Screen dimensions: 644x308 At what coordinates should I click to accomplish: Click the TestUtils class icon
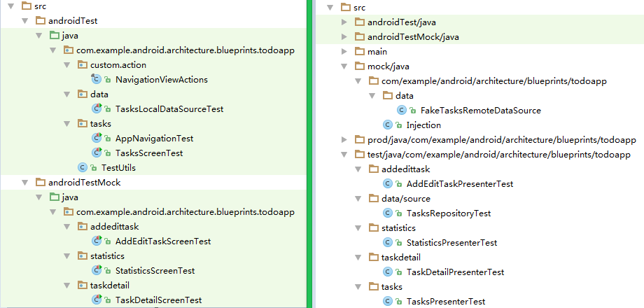pyautogui.click(x=83, y=167)
